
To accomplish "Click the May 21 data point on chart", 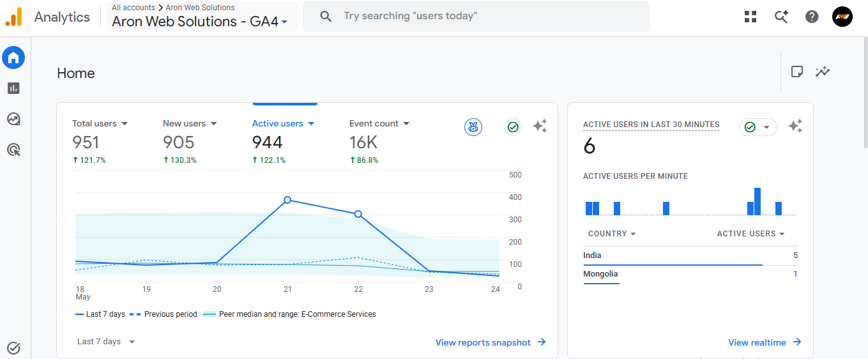I will 287,200.
